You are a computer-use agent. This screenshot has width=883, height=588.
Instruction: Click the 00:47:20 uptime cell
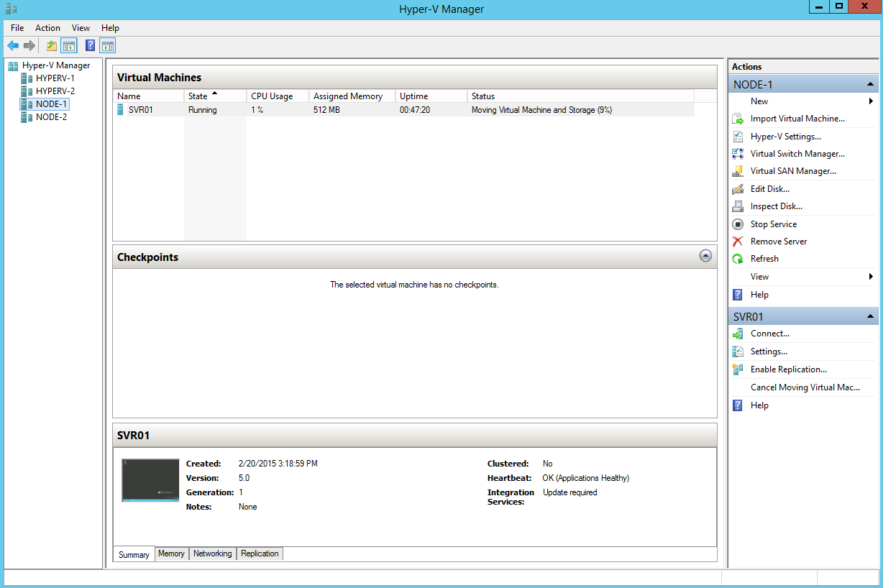tap(415, 110)
